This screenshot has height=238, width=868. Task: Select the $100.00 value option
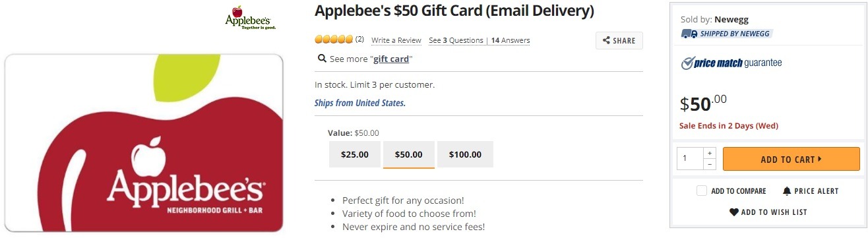click(x=465, y=155)
